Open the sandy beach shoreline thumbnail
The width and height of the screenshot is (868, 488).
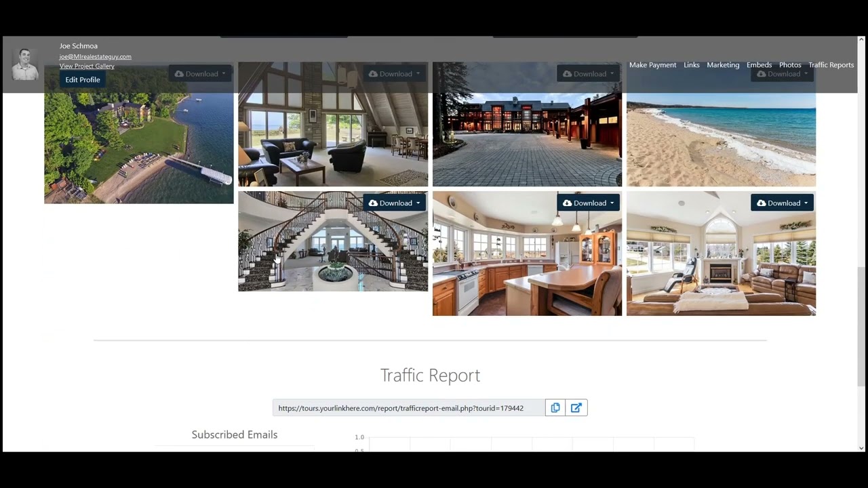tap(721, 125)
